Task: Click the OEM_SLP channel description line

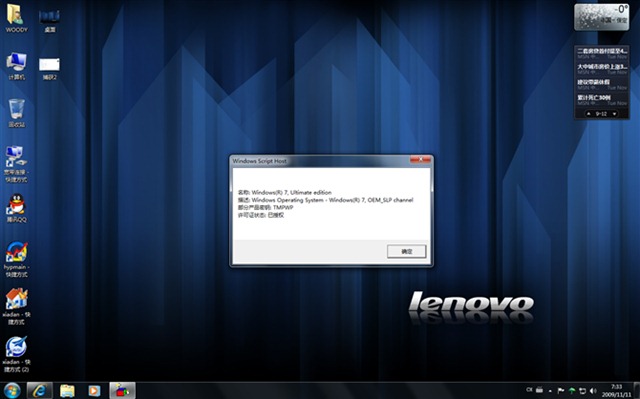Action: click(x=325, y=200)
